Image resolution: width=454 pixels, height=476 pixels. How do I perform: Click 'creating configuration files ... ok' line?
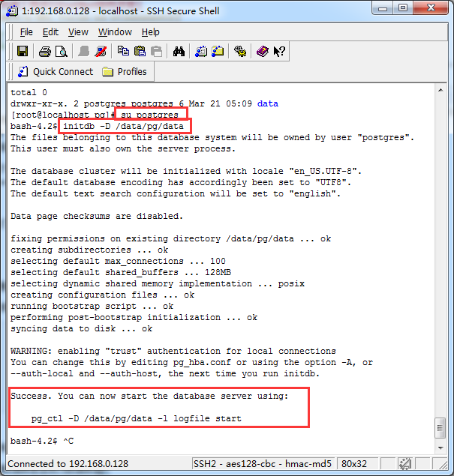[102, 295]
